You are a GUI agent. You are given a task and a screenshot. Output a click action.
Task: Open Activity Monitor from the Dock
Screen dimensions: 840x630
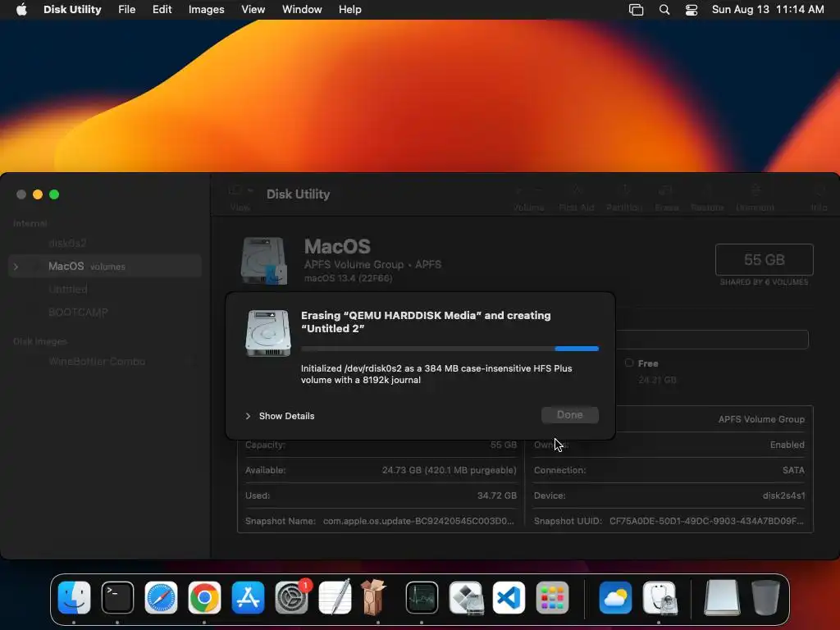click(422, 597)
